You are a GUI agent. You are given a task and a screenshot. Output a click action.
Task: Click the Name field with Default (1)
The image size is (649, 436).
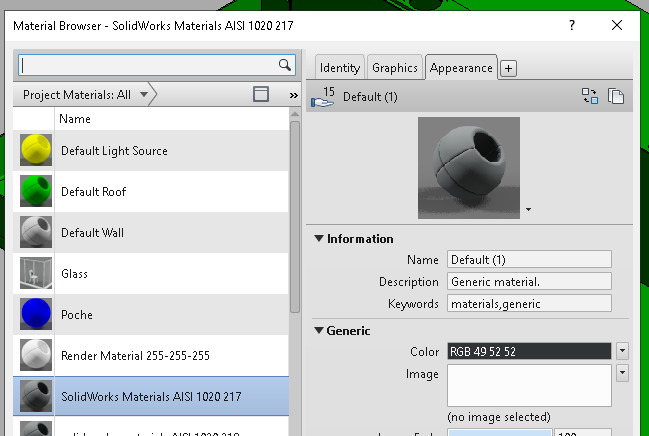point(529,260)
